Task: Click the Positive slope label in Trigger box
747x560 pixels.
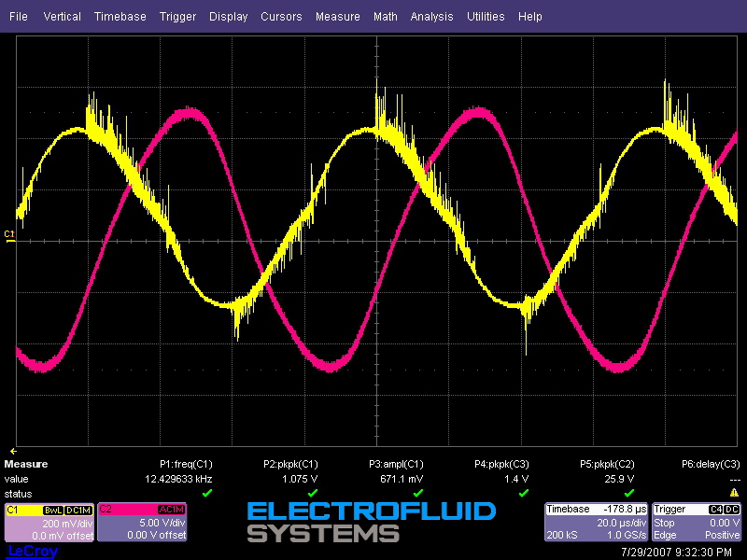Action: pyautogui.click(x=722, y=535)
